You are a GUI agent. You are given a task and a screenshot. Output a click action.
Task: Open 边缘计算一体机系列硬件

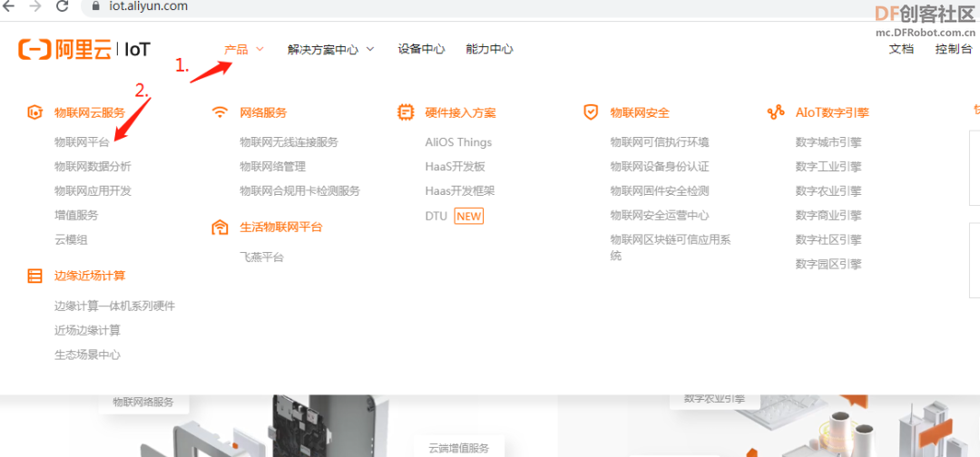coord(114,306)
